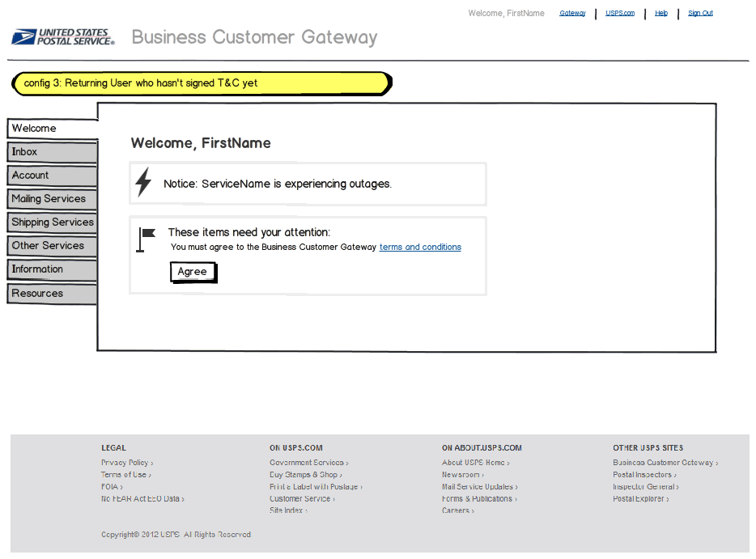Open the Newsroom footer link
The image size is (756, 559).
[463, 475]
